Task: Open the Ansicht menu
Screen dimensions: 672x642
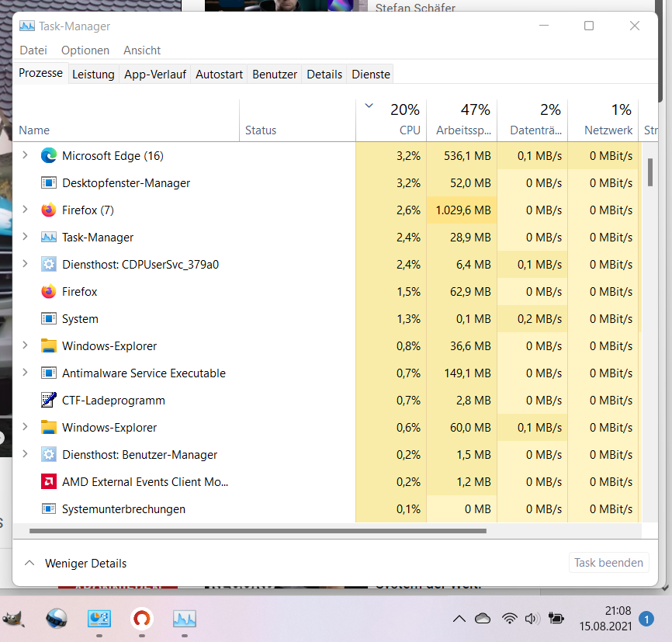Action: click(142, 50)
